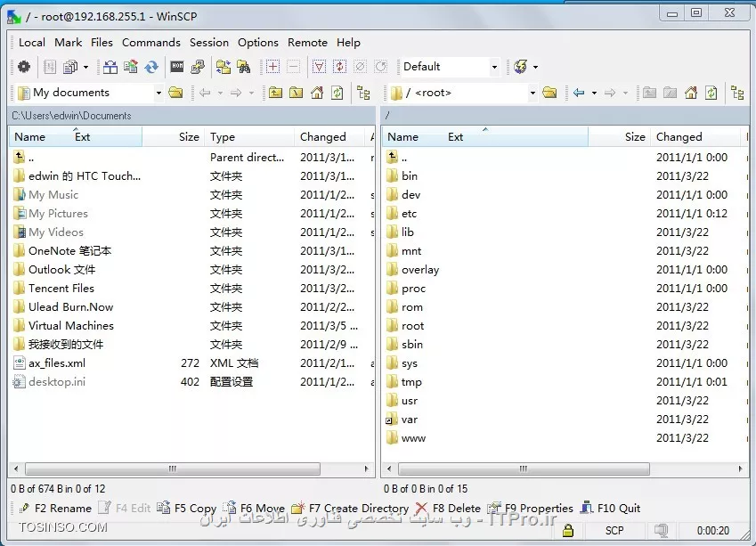Go to local home directory
The image size is (756, 546).
pyautogui.click(x=317, y=93)
